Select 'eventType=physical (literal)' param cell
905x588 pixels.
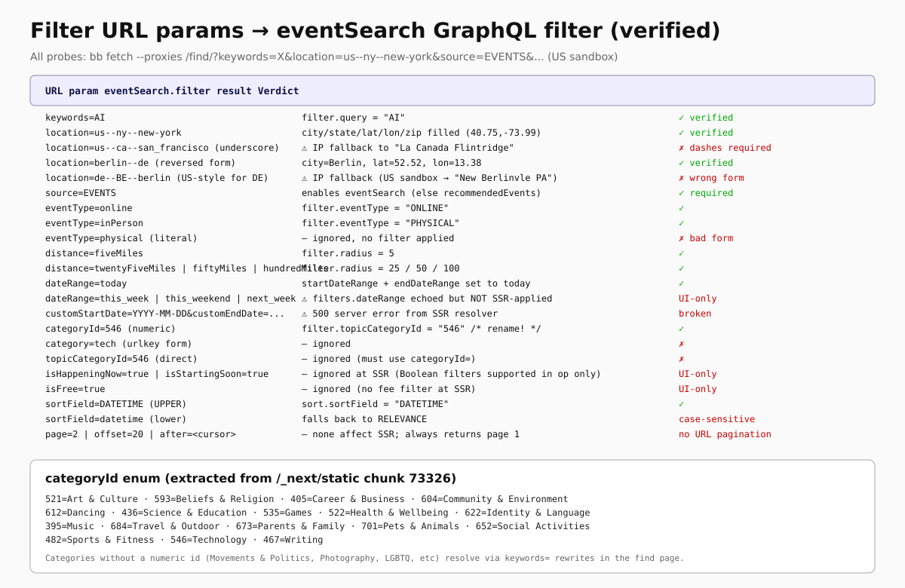(121, 238)
